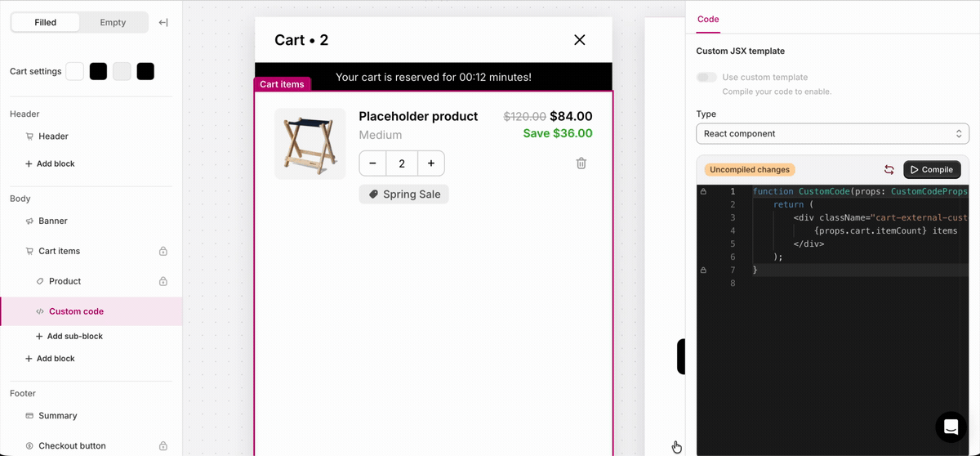The height and width of the screenshot is (456, 980).
Task: Click lock icon on code line 1
Action: click(x=704, y=191)
